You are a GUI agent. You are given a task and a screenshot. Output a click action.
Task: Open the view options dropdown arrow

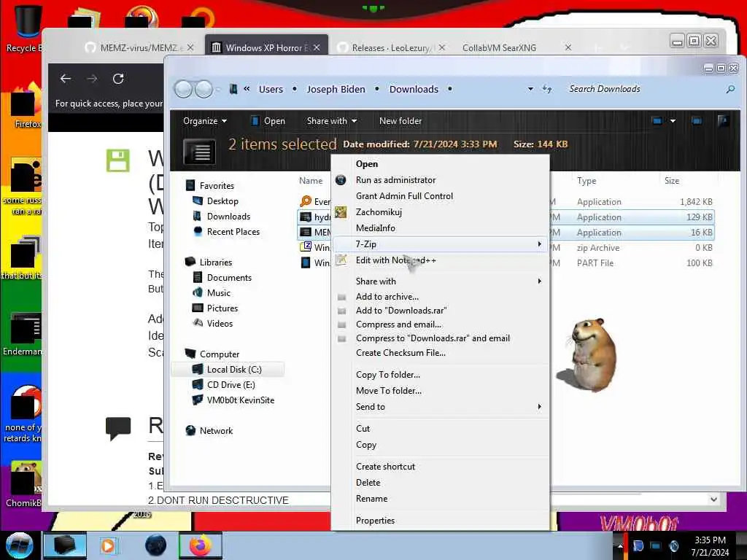673,121
